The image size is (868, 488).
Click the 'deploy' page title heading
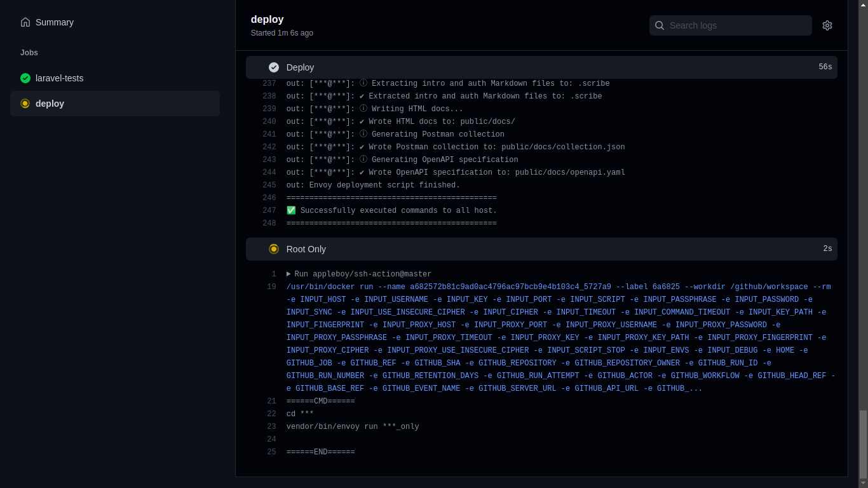click(x=268, y=20)
